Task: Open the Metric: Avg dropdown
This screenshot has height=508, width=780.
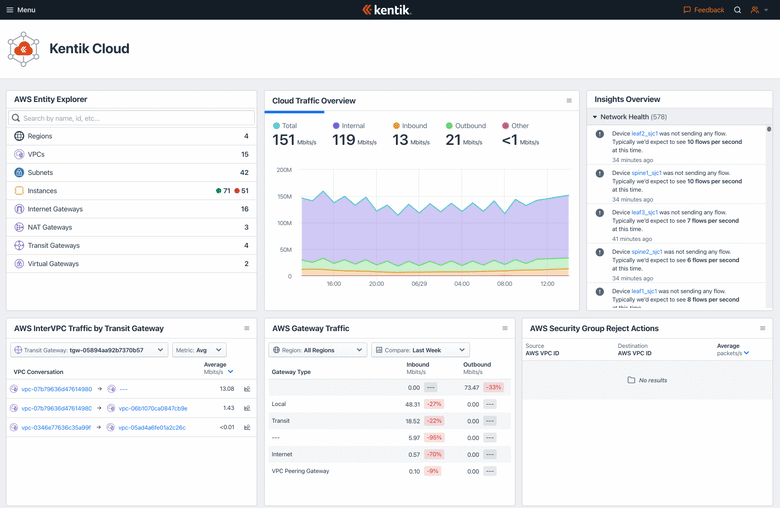Action: tap(199, 350)
